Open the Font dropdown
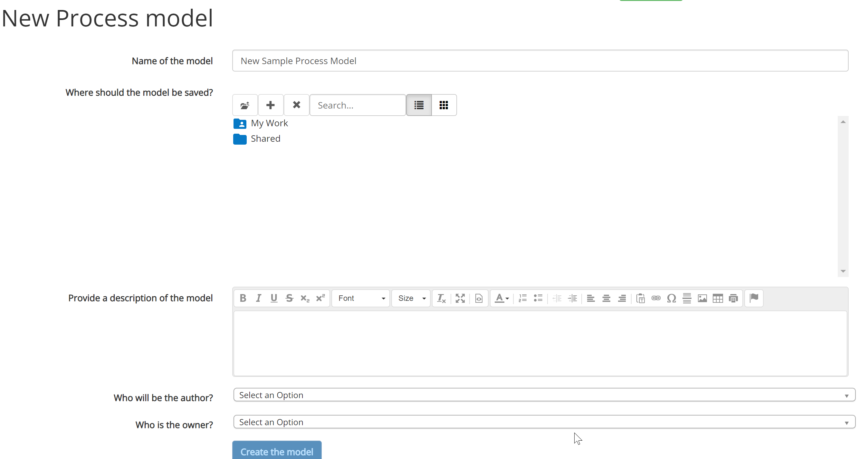Image resolution: width=868 pixels, height=459 pixels. pos(361,298)
